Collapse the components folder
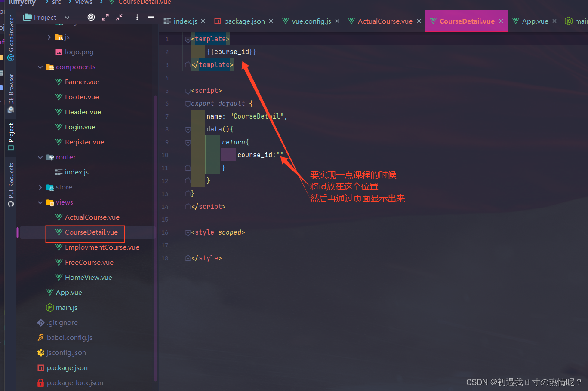Viewport: 588px width, 391px height. (x=40, y=67)
